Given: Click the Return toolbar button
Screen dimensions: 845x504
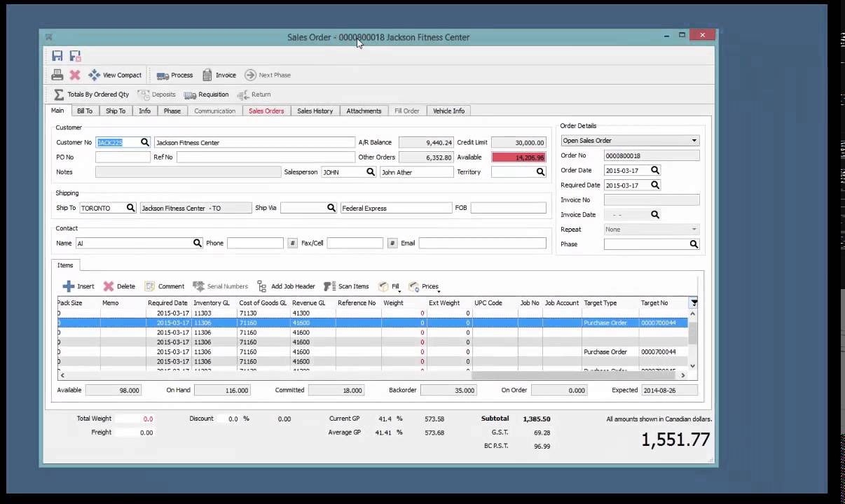Looking at the screenshot, I should point(254,94).
